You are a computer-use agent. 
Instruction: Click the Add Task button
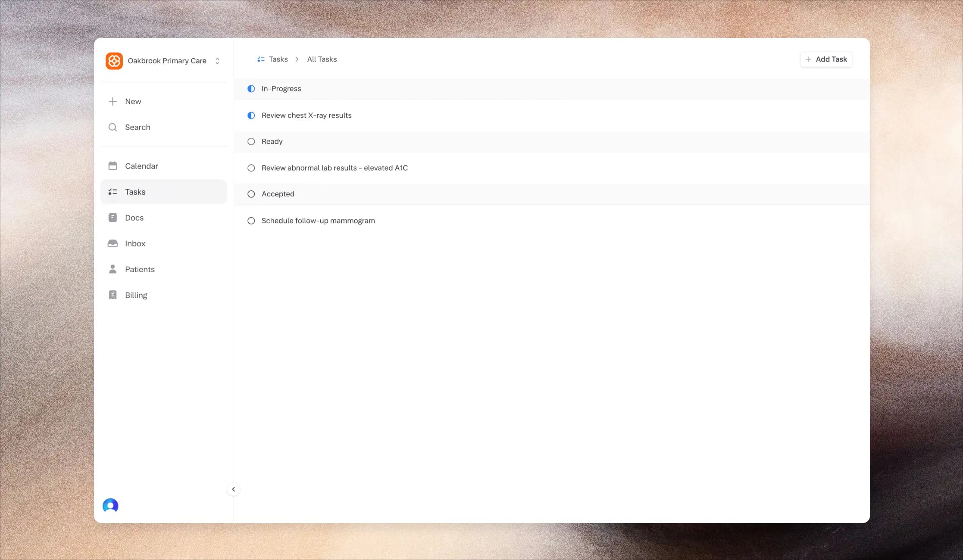tap(825, 59)
